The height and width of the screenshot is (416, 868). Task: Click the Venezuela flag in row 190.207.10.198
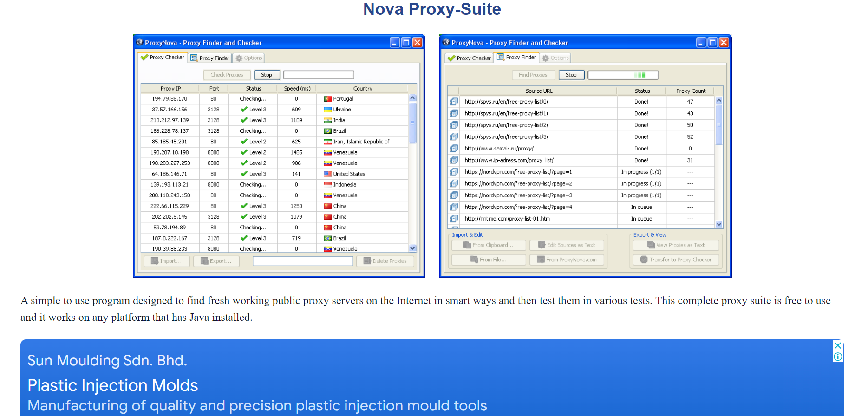tap(327, 152)
